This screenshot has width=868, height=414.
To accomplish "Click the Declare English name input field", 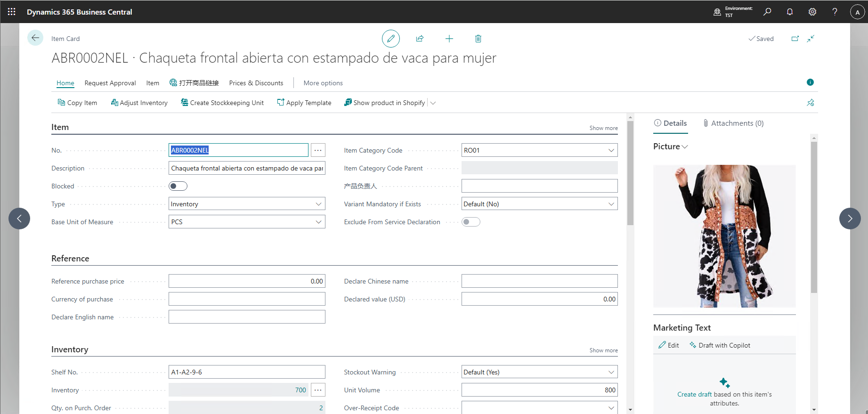I will coord(247,317).
